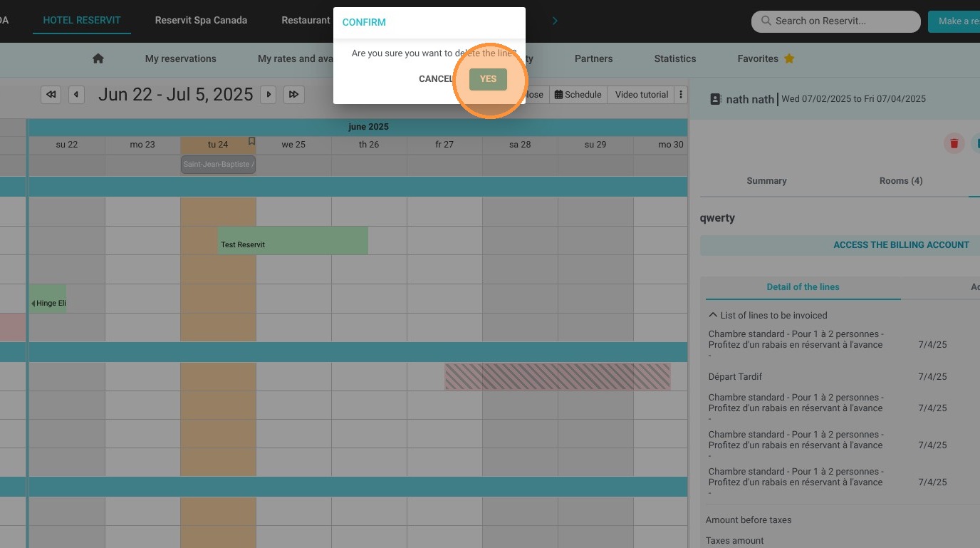The image size is (980, 548).
Task: Switch to HOTEL RESERVIT tab
Action: 82,20
